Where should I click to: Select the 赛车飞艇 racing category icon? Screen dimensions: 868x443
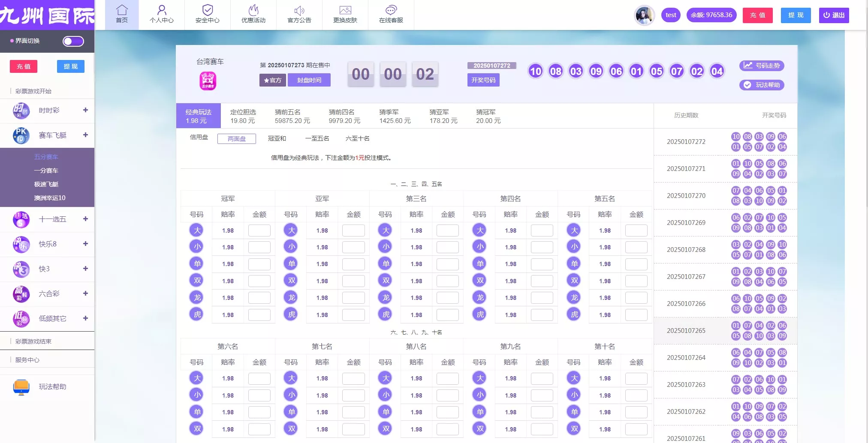[x=21, y=135]
